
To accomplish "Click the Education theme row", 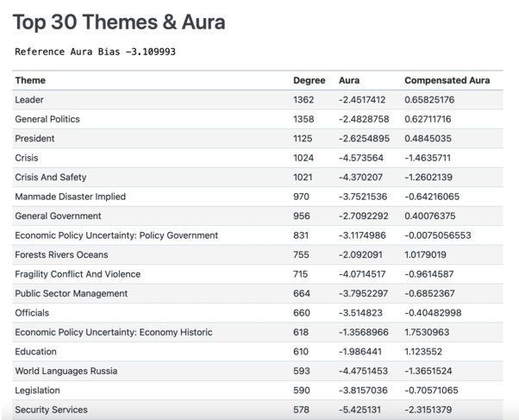I will [x=35, y=352].
